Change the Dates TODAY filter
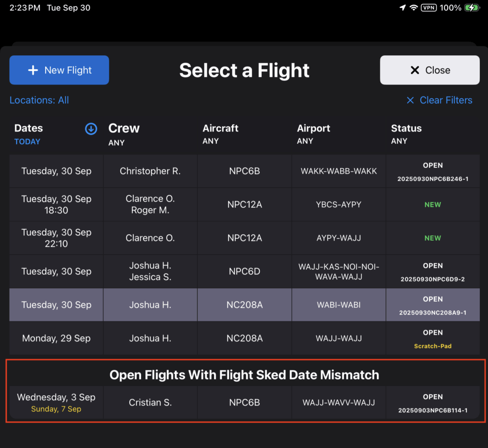Screen dimensions: 488x448 point(28,142)
